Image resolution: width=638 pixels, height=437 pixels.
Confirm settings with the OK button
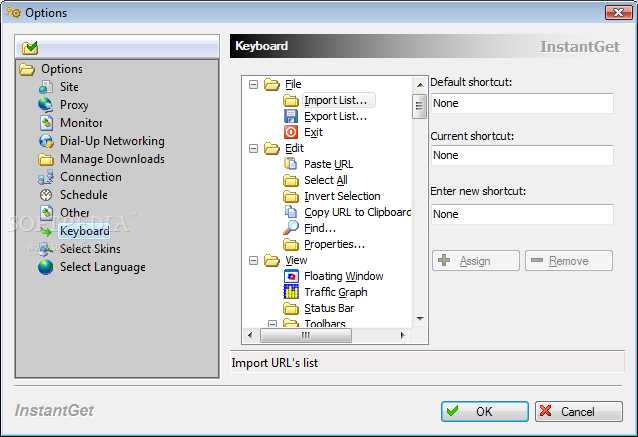coord(485,411)
